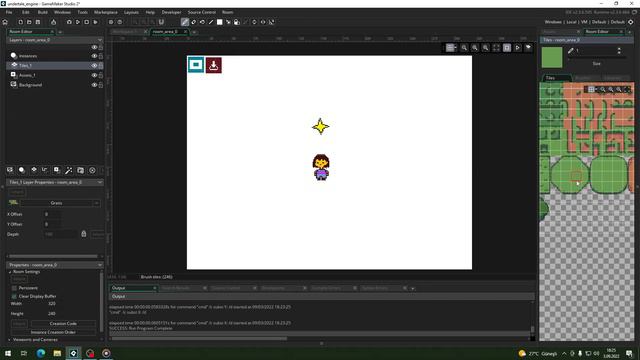Select the Output tab
This screenshot has height=360, width=640.
point(133,288)
